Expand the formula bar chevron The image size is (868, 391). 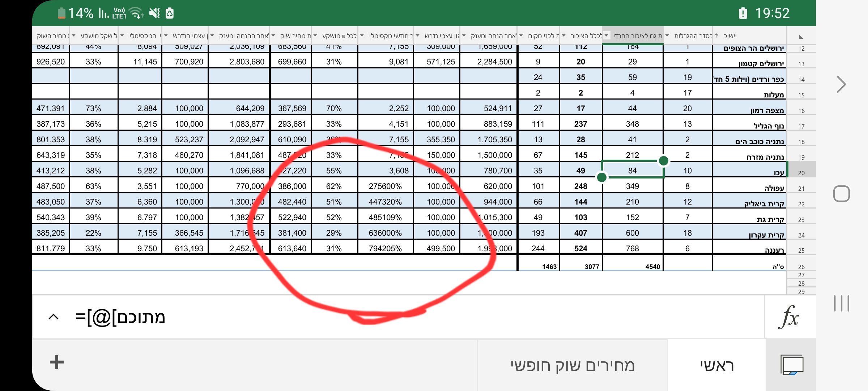(x=54, y=317)
